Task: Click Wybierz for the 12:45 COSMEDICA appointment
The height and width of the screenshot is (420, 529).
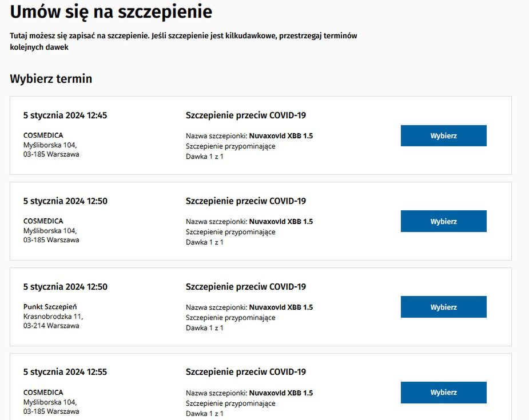Action: coord(443,136)
